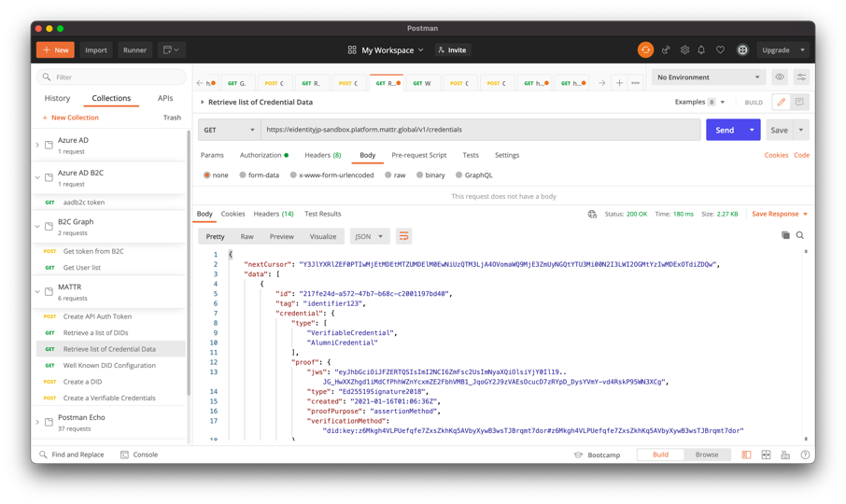This screenshot has height=504, width=846.
Task: Open the Send button dropdown arrow
Action: (752, 130)
